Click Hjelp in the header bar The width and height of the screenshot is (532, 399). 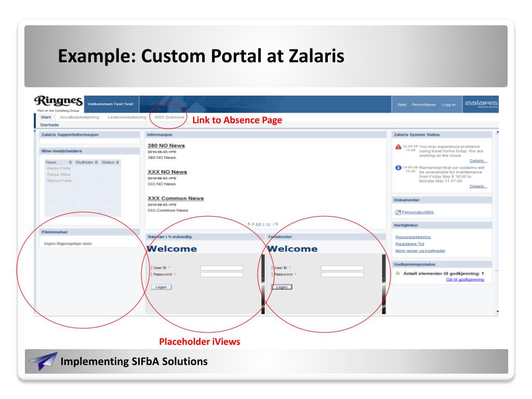point(402,104)
